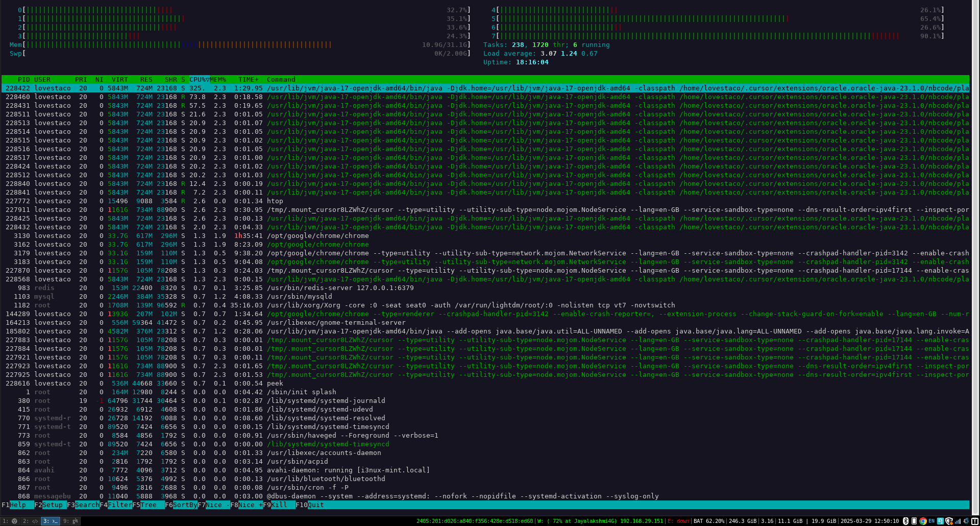Open the shield security tray icon
Screen dimensions: 980x526
tap(949, 521)
